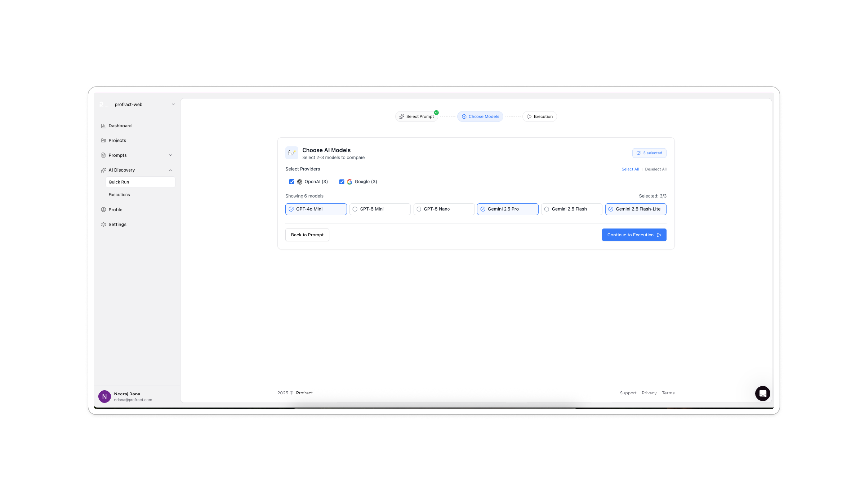Expand the Prompts section
The width and height of the screenshot is (868, 504).
(x=171, y=155)
